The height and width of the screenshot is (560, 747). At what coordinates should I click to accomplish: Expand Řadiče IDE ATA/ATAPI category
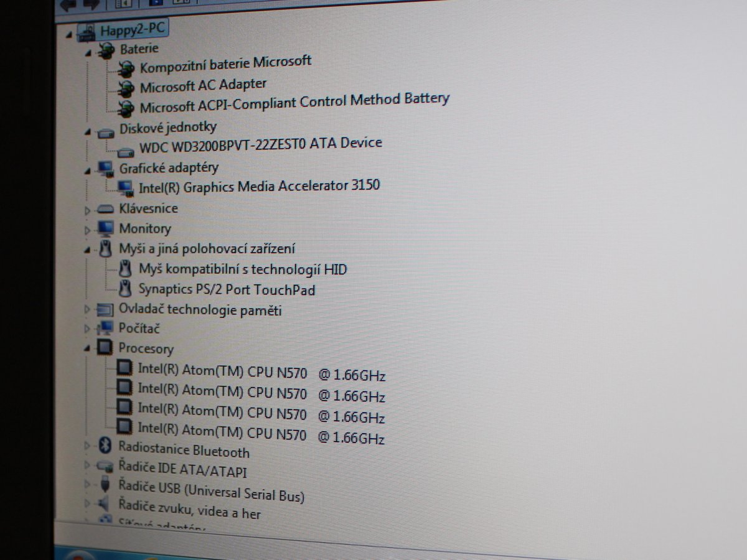point(87,464)
